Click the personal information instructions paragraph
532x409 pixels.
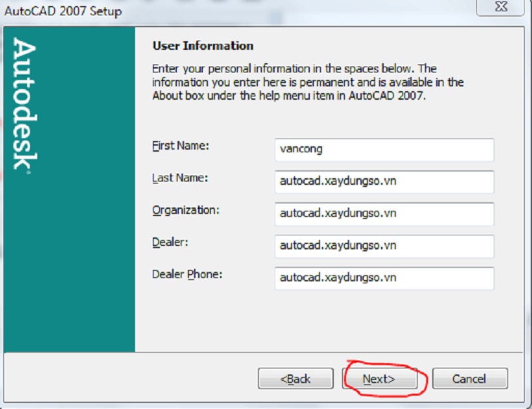click(306, 82)
